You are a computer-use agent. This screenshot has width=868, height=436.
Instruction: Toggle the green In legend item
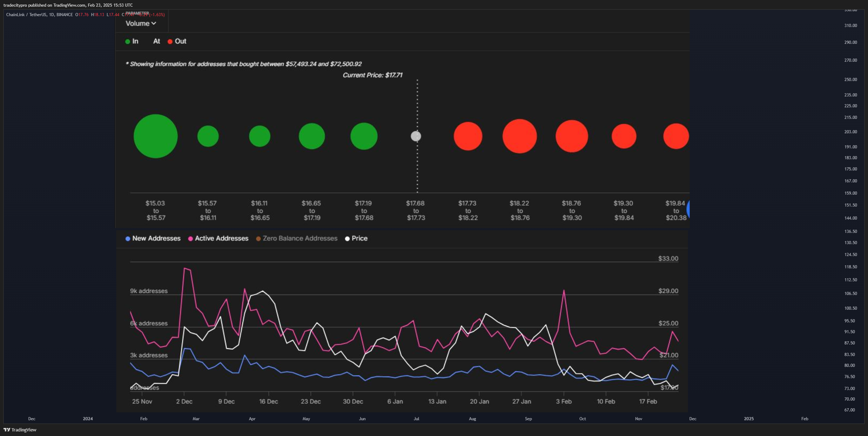[x=132, y=41]
